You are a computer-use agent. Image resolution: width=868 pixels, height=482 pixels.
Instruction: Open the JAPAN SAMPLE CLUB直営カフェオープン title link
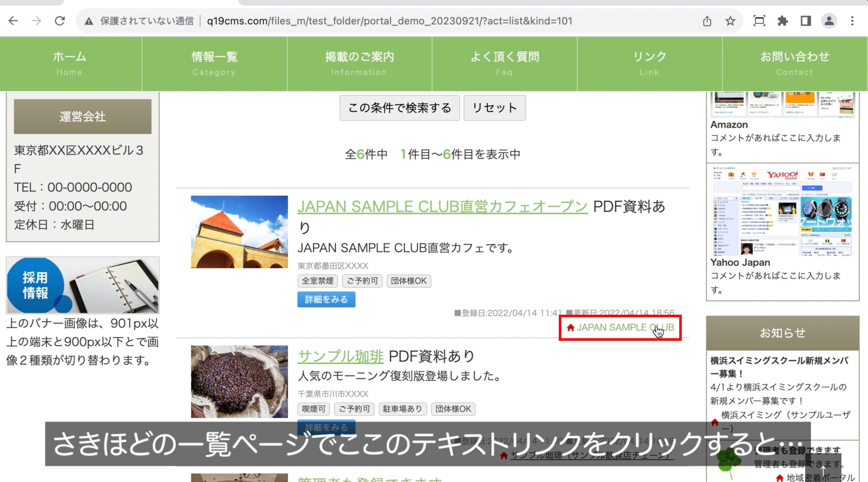pos(442,206)
